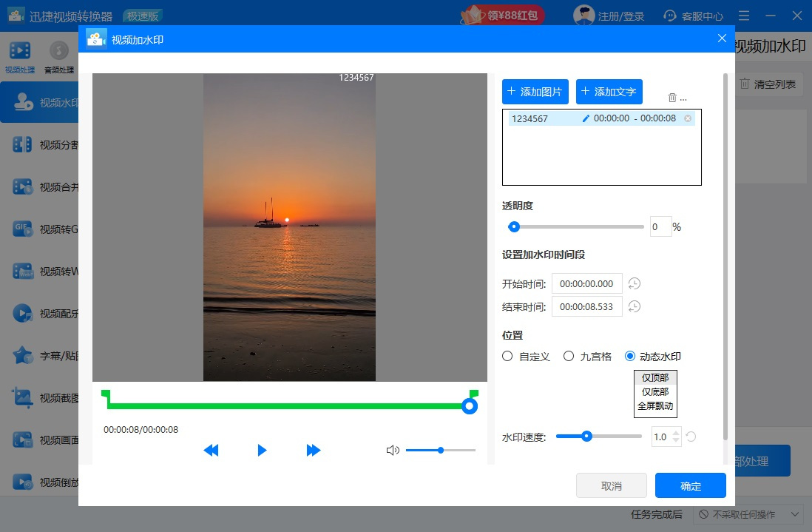Click the pencil icon to edit watermark 1234567

point(586,118)
